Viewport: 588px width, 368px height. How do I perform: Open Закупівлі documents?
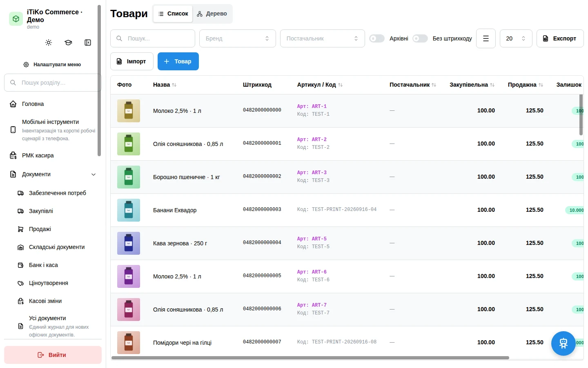pyautogui.click(x=57, y=211)
